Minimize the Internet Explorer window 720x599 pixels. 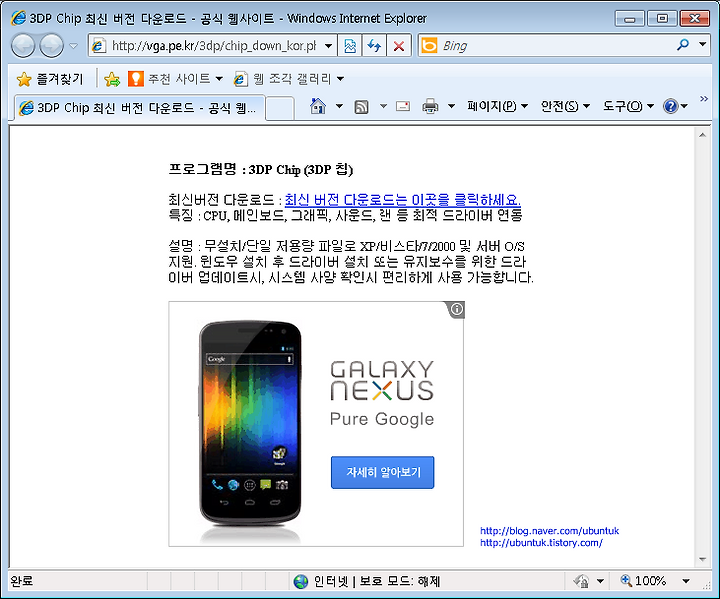(x=630, y=19)
